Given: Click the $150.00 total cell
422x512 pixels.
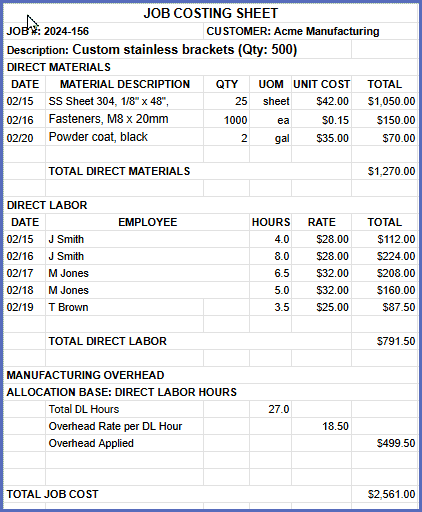Looking at the screenshot, I should coord(385,119).
